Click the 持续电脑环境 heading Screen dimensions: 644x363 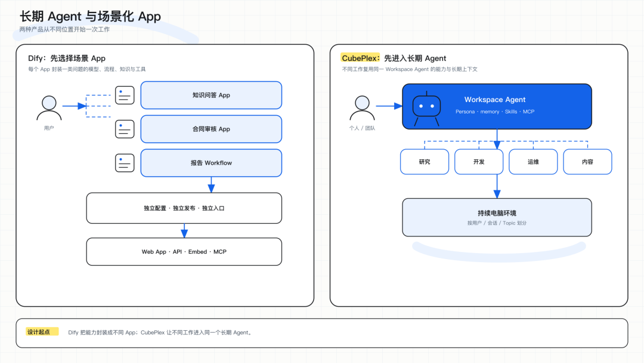497,213
